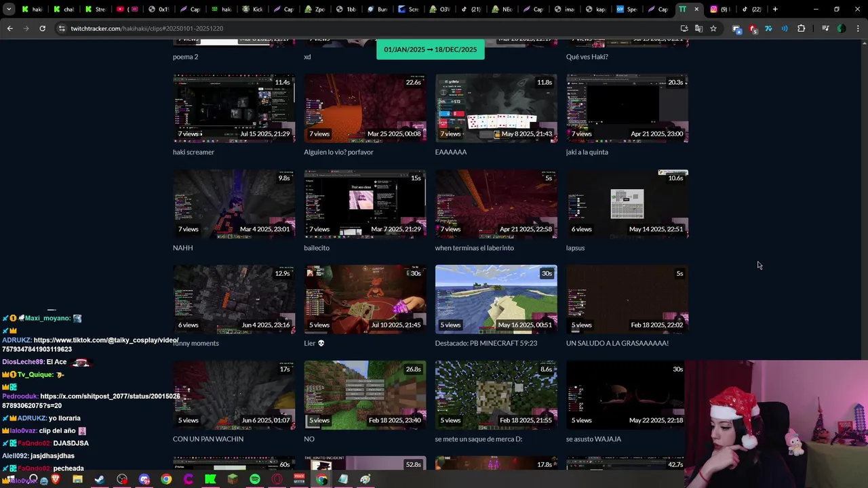Open Spotify from the taskbar
The height and width of the screenshot is (488, 868).
(255, 479)
